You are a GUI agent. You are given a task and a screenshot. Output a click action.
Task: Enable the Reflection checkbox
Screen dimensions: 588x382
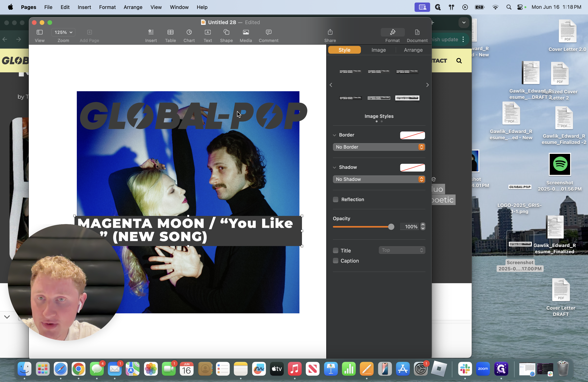[x=335, y=199]
